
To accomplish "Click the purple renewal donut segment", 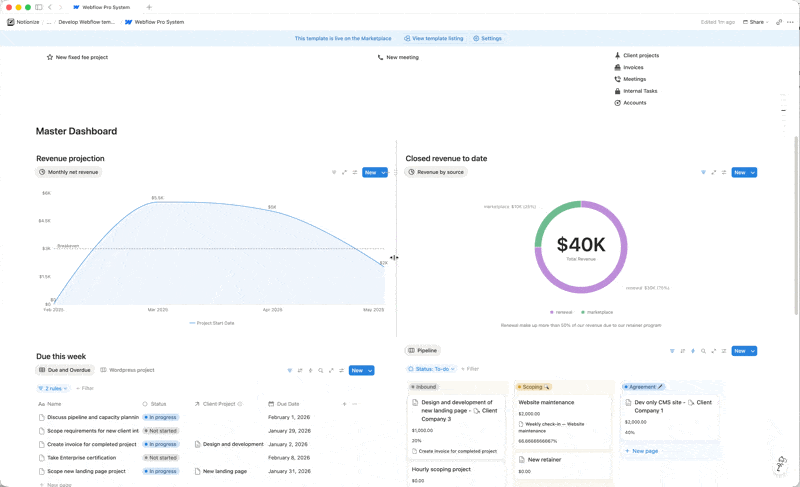I will click(622, 245).
